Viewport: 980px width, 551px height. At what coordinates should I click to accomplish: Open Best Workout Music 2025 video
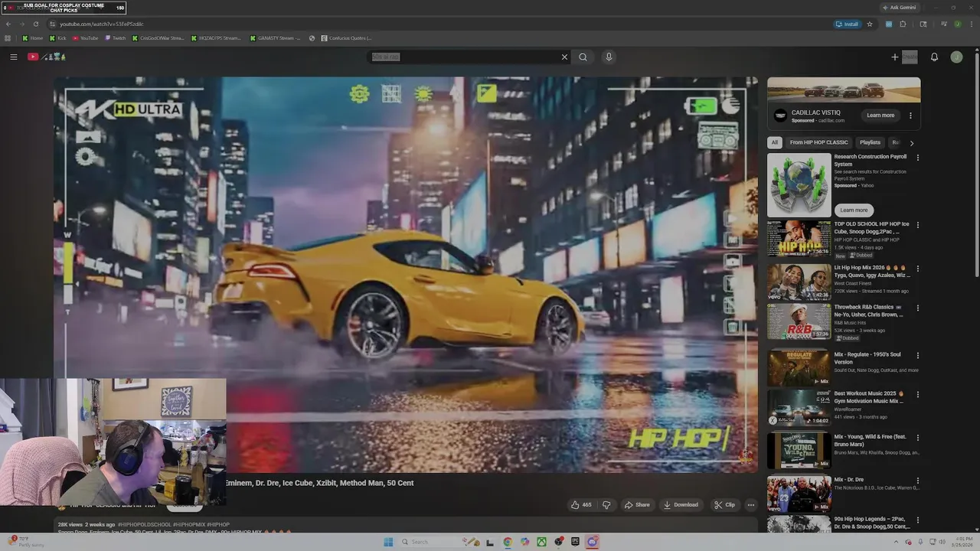tap(869, 397)
